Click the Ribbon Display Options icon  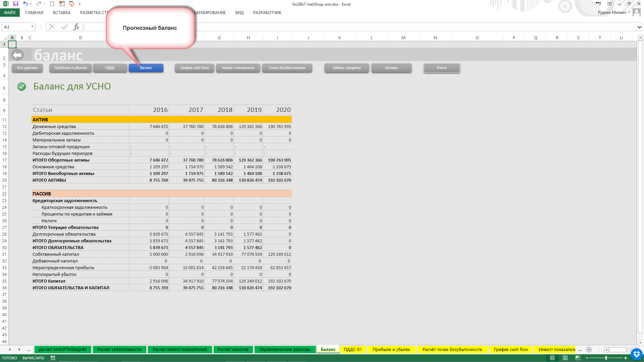click(x=609, y=4)
